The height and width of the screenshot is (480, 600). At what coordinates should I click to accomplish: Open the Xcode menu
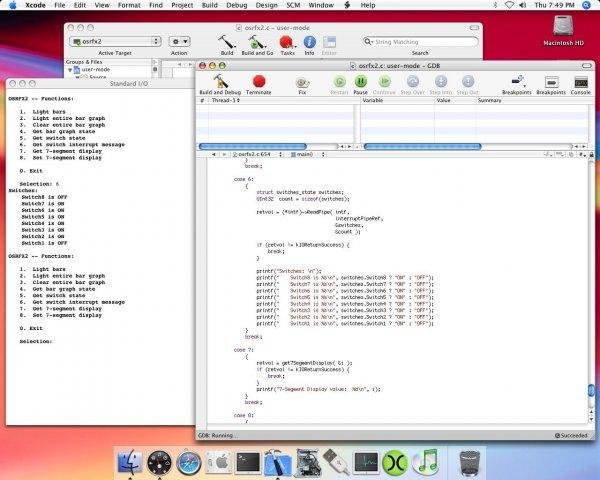coord(35,5)
